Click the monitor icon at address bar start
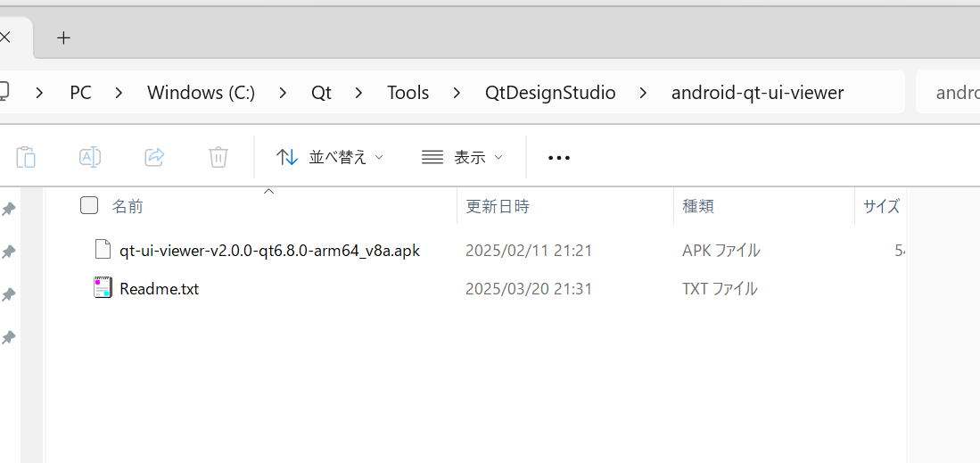Screen dimensions: 980x463 [x=4, y=92]
